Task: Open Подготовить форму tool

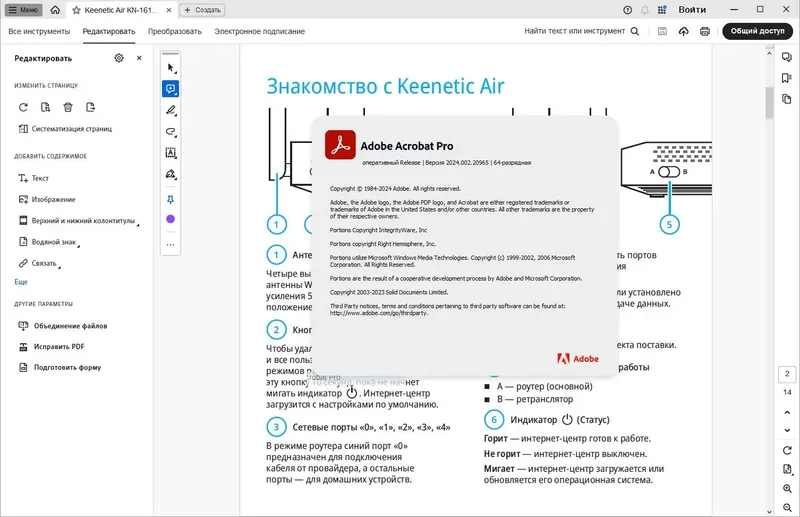Action: (60, 367)
